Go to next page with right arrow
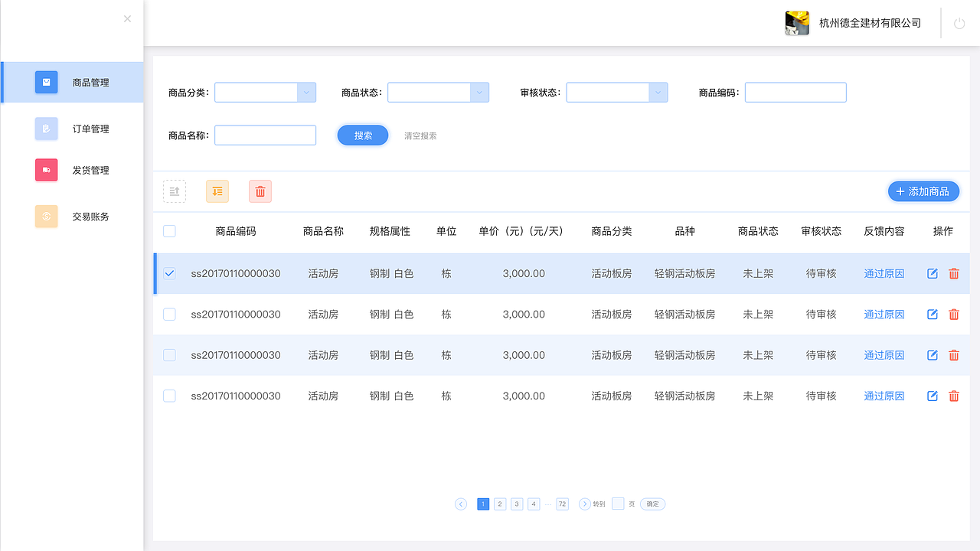 click(585, 504)
